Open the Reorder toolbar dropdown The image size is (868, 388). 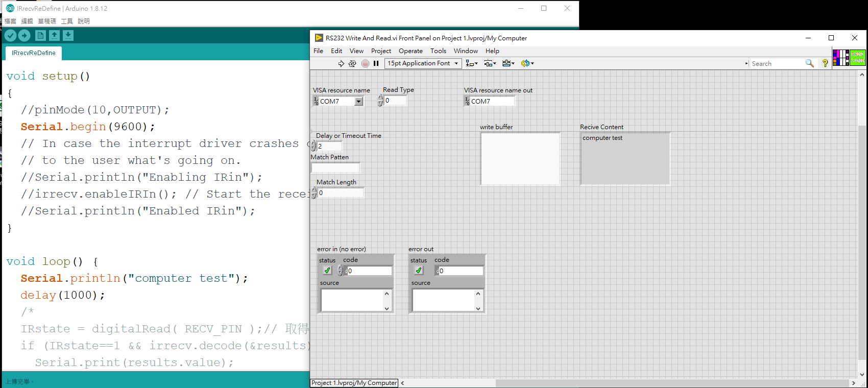[x=527, y=63]
